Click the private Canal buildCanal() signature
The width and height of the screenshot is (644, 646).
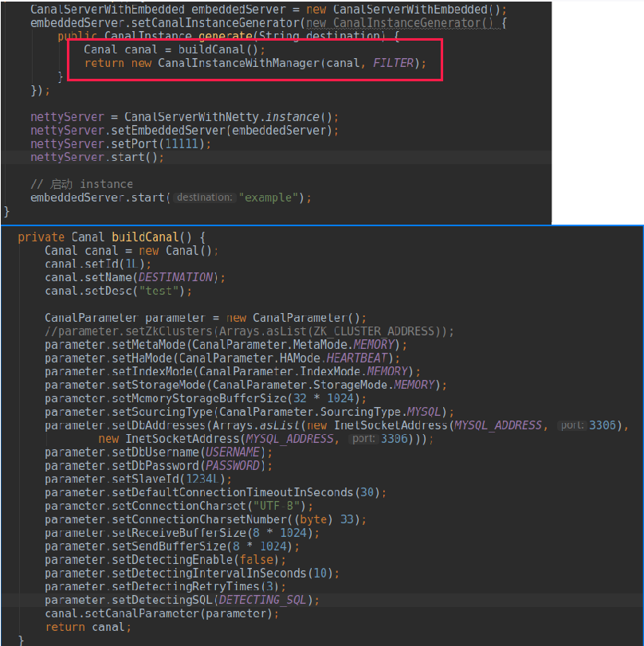click(112, 237)
